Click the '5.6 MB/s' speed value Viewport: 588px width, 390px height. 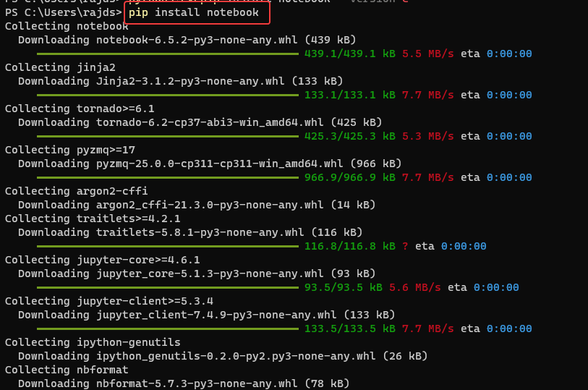[x=414, y=287]
